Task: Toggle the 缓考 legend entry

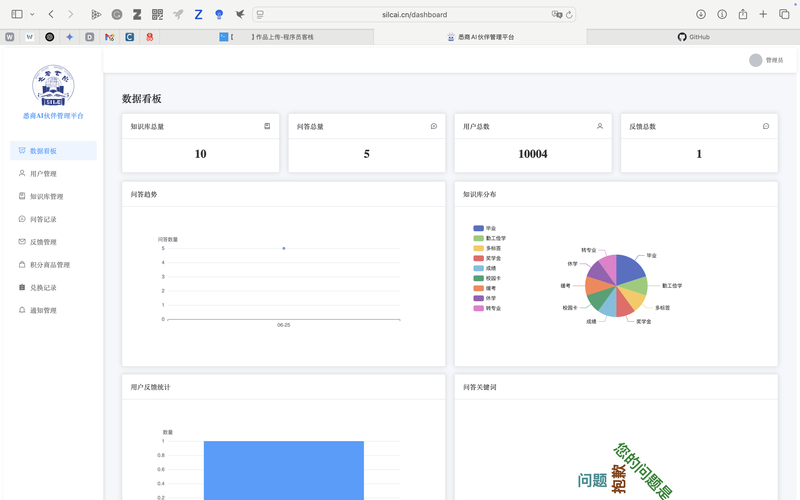Action: (x=485, y=288)
